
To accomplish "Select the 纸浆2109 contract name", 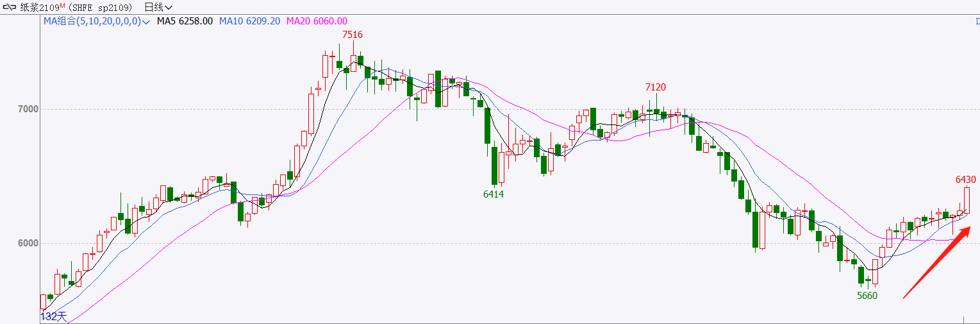I will pyautogui.click(x=40, y=8).
